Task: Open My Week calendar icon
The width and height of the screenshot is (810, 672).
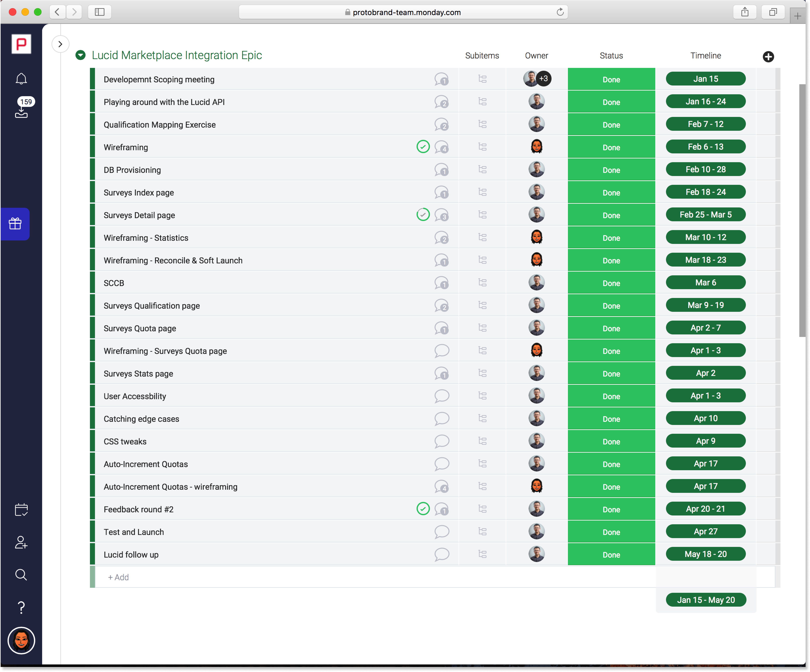Action: click(21, 510)
